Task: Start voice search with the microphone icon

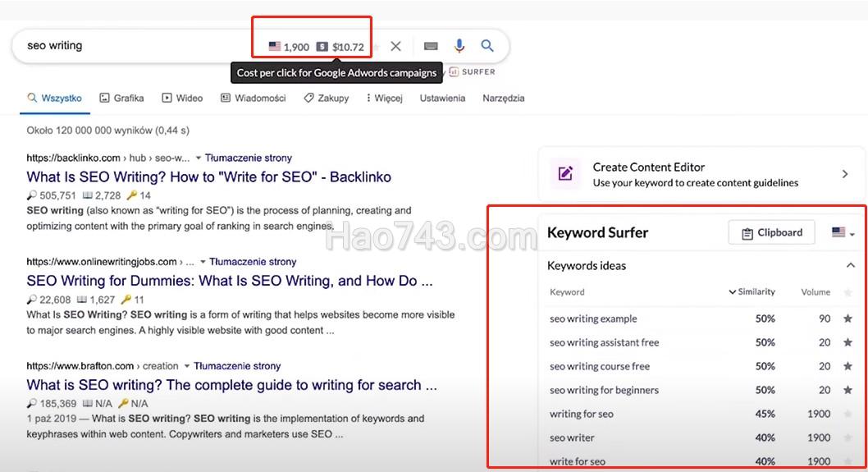Action: (459, 45)
